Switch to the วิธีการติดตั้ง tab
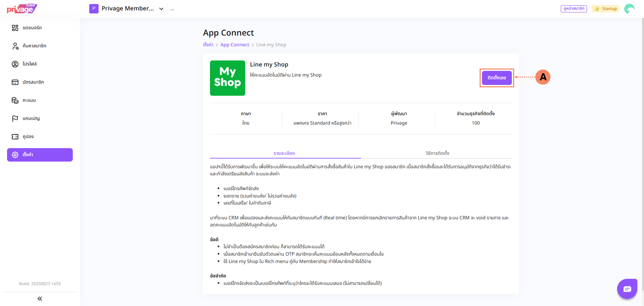This screenshot has width=644, height=306. point(437,153)
